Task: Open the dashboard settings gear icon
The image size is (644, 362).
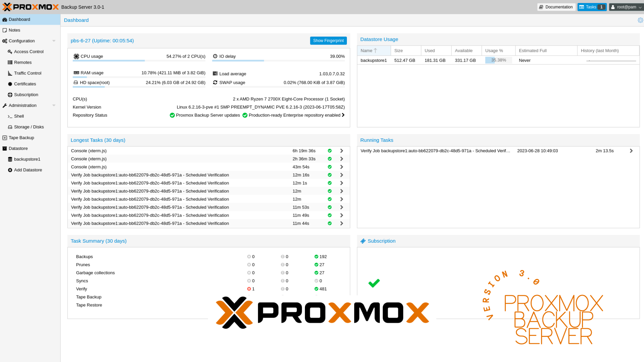Action: click(x=640, y=20)
